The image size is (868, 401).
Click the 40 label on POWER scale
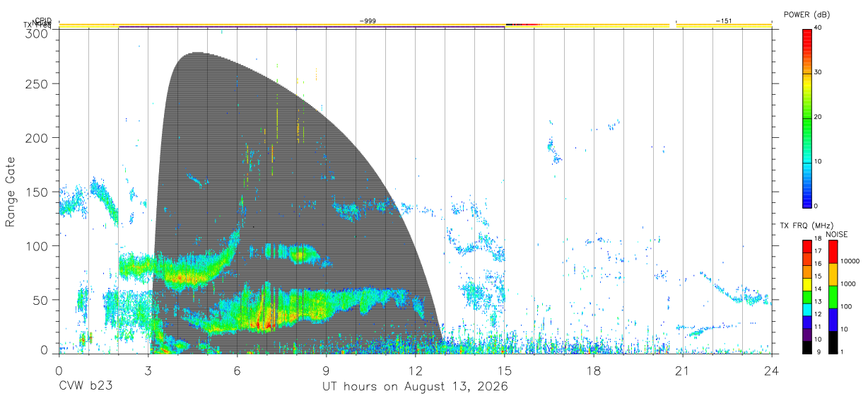point(819,28)
